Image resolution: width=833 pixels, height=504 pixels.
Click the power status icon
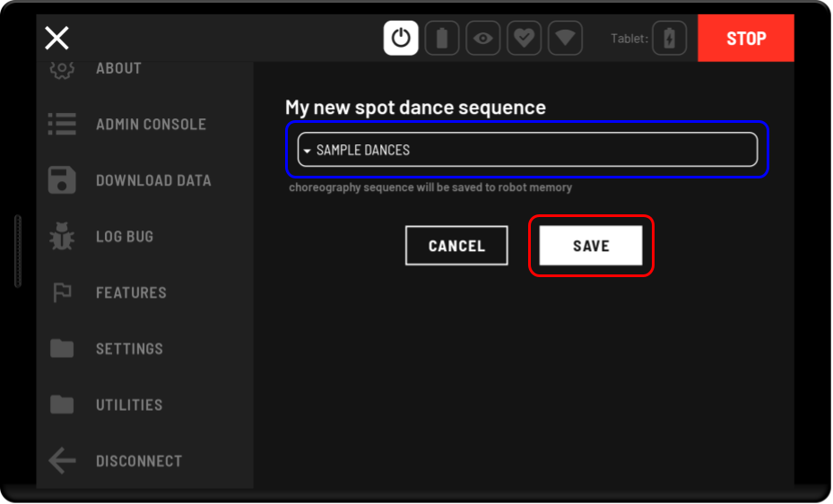click(401, 39)
